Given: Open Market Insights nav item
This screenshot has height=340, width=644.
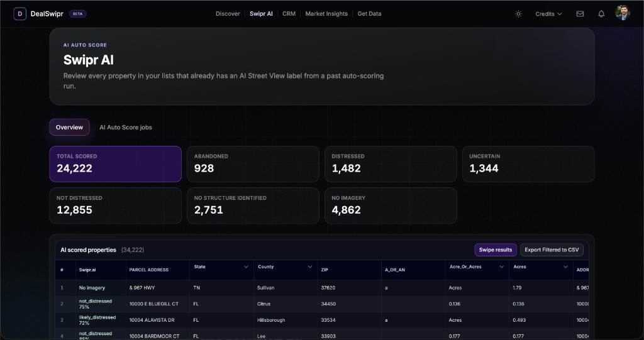Looking at the screenshot, I should point(326,14).
